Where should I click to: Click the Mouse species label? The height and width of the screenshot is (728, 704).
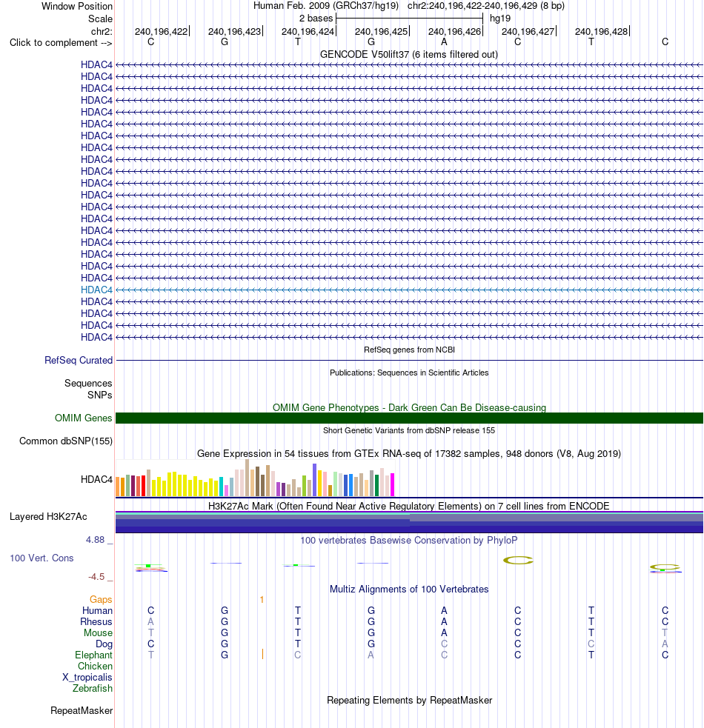coord(98,633)
